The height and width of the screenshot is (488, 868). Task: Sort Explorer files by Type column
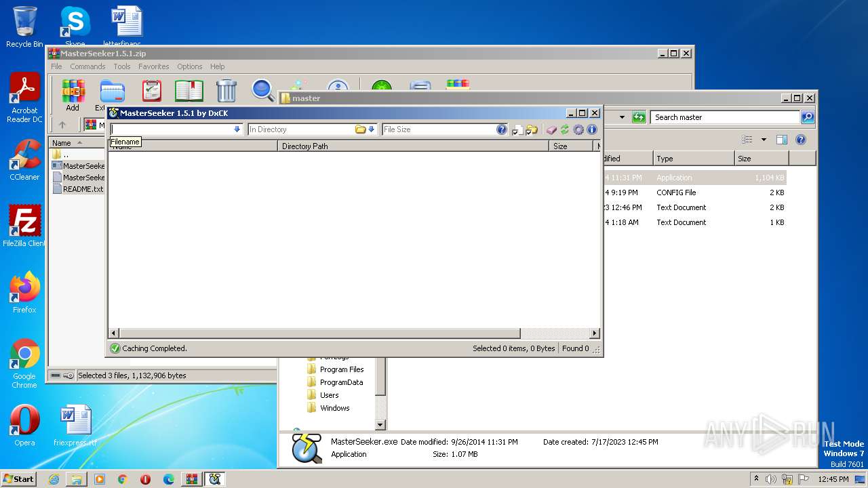(x=694, y=159)
